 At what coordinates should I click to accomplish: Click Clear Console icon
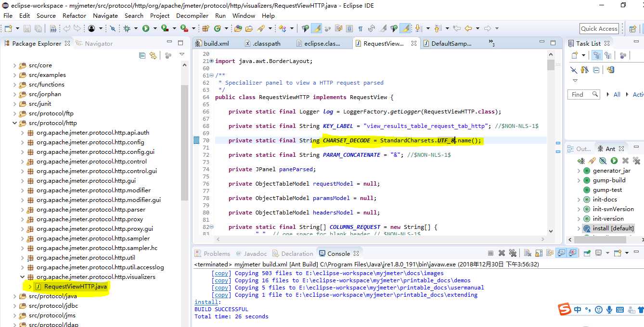point(528,253)
